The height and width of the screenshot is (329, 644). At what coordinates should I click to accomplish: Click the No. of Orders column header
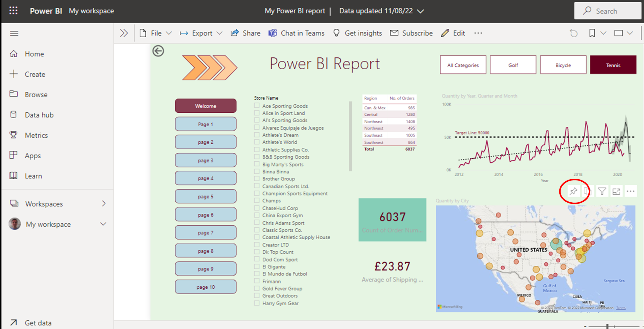402,98
